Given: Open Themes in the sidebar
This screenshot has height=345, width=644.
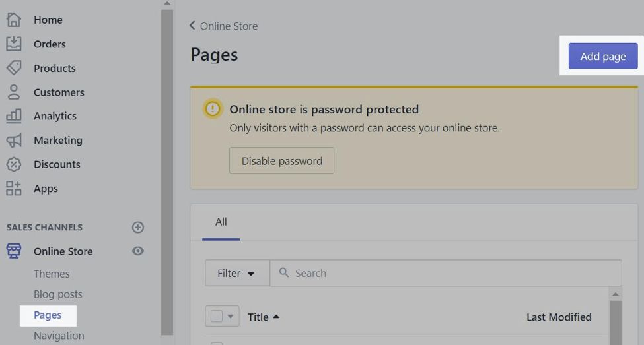Looking at the screenshot, I should pos(52,274).
